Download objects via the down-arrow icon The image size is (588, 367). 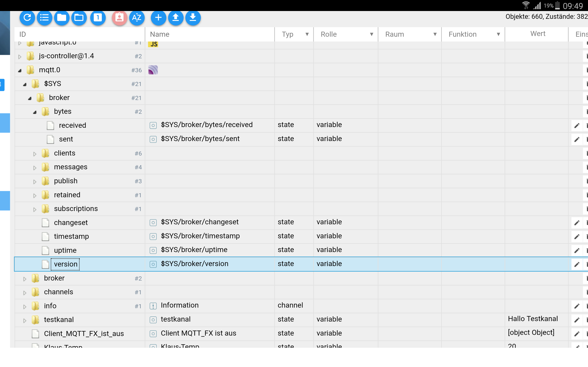point(192,18)
